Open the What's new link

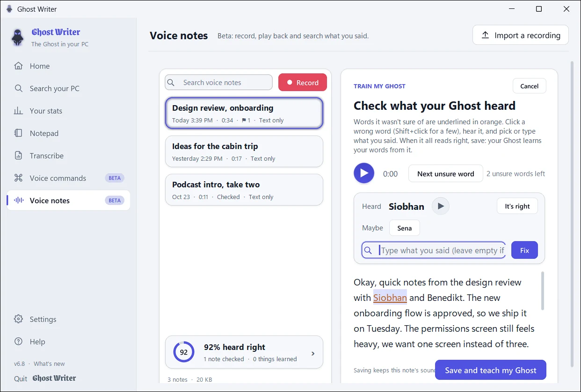tap(49, 363)
